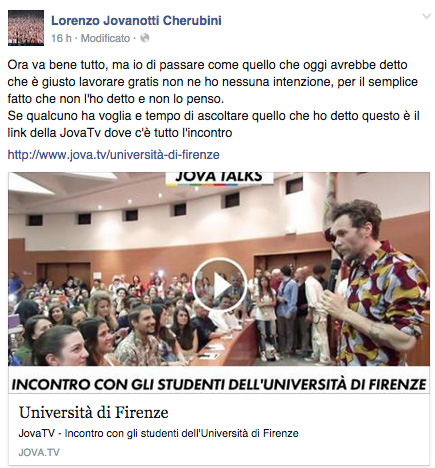Expand the post options chevron
435x468 pixels.
pyautogui.click(x=426, y=17)
